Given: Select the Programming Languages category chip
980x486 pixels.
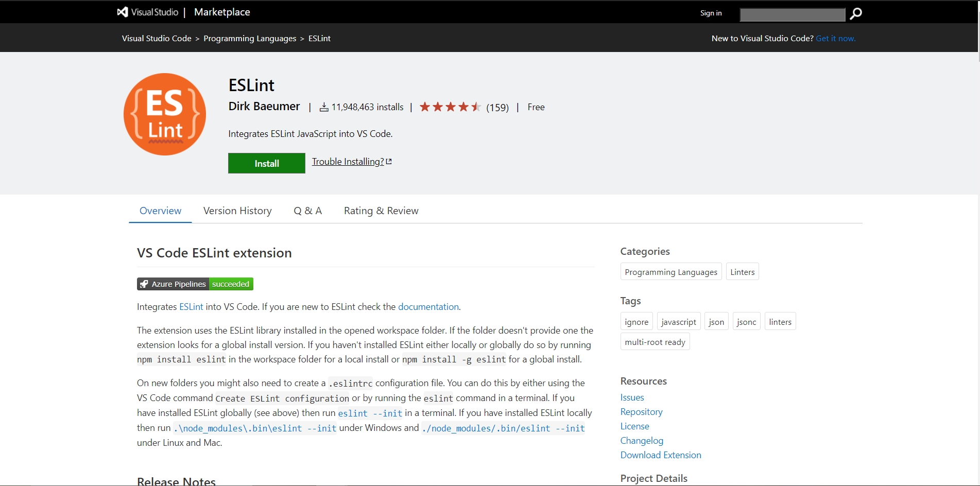Looking at the screenshot, I should [x=671, y=272].
